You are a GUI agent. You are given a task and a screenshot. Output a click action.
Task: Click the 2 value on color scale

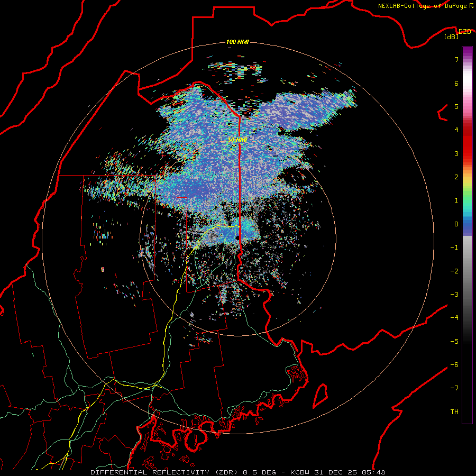456,177
